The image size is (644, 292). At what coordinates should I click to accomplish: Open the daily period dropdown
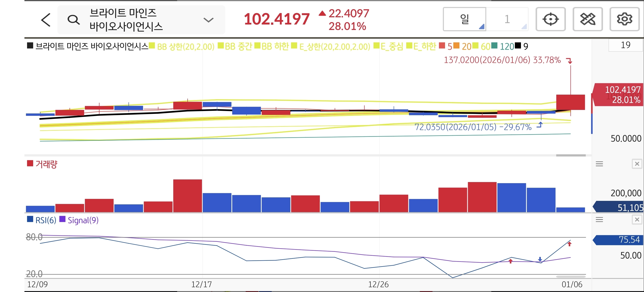click(x=464, y=19)
